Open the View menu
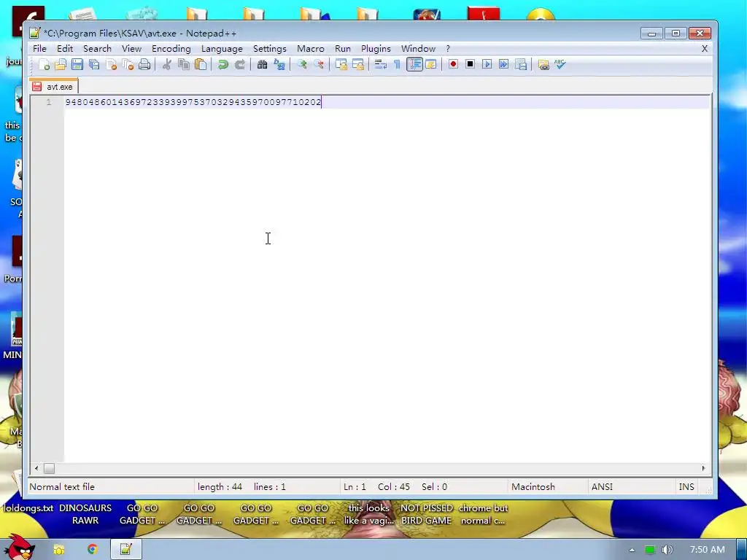Image resolution: width=747 pixels, height=560 pixels. [131, 49]
